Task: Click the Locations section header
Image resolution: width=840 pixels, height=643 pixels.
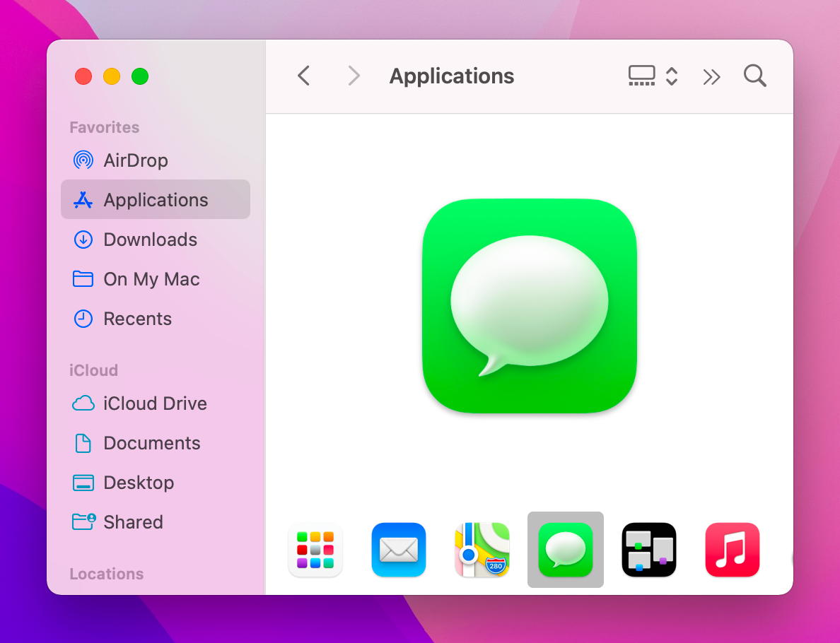Action: pos(107,574)
